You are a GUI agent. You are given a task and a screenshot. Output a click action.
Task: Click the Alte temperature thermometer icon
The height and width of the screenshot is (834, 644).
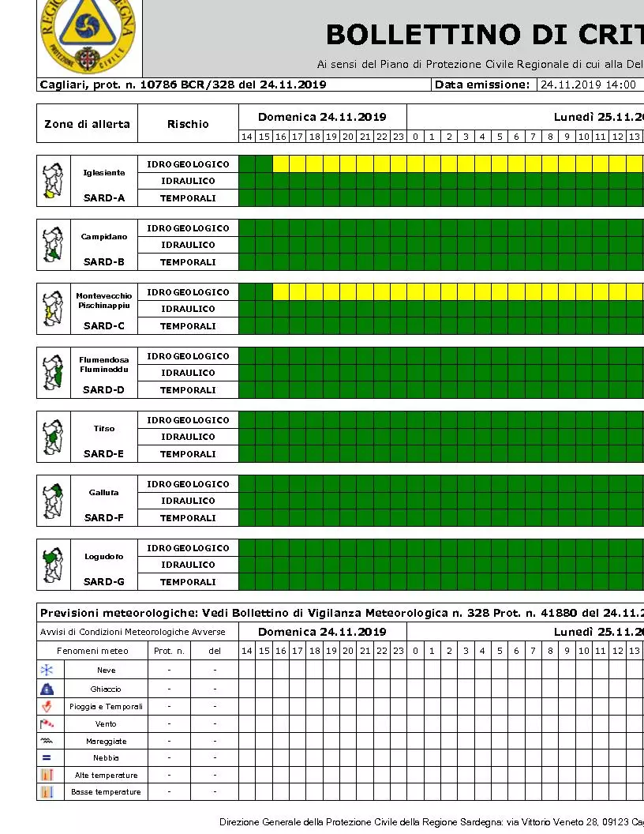pyautogui.click(x=47, y=775)
